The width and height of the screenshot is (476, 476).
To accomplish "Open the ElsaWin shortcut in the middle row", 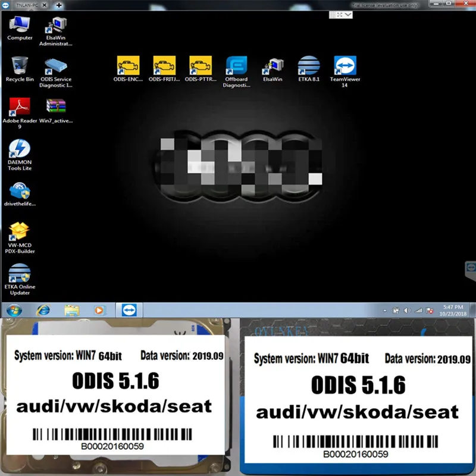I will [273, 70].
